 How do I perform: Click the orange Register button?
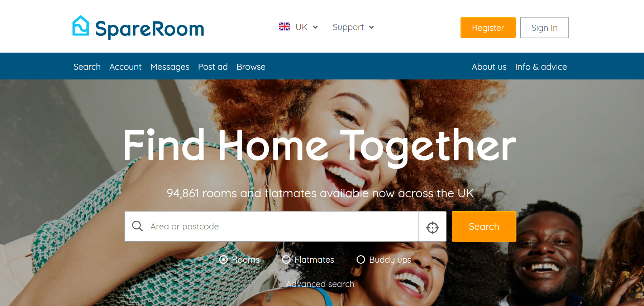point(488,28)
